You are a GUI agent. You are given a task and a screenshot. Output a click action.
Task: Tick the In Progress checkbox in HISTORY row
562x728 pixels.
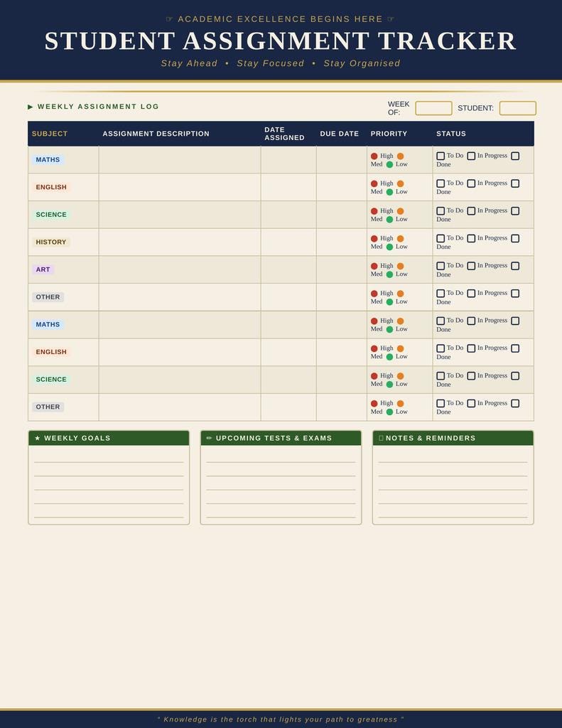click(471, 238)
